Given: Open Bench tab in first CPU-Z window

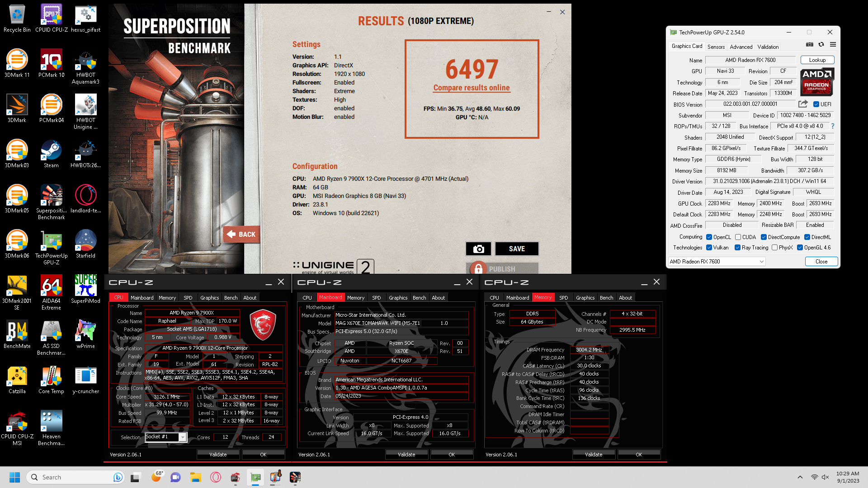Looking at the screenshot, I should tap(231, 298).
